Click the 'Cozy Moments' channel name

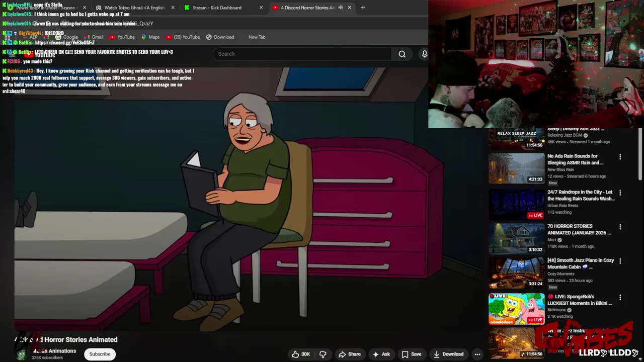point(561,274)
